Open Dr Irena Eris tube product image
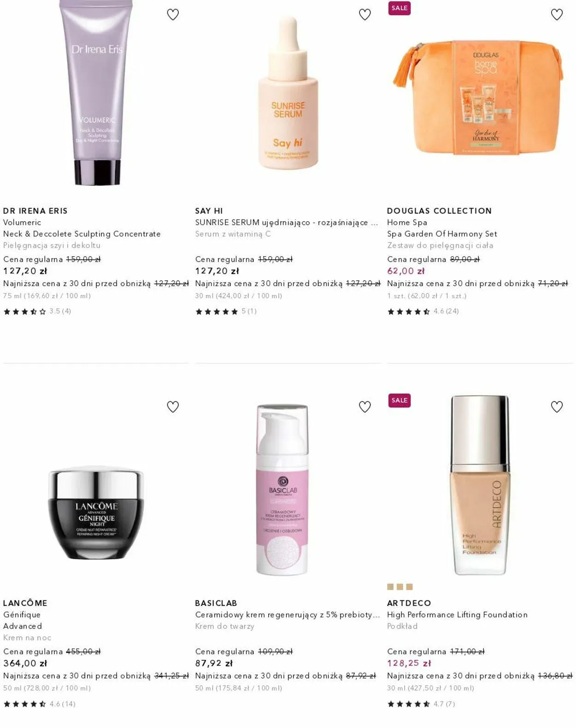 click(96, 92)
